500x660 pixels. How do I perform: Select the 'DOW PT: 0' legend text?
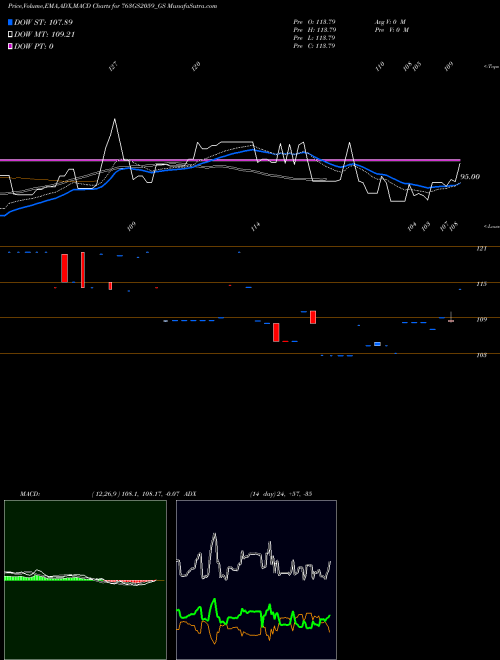point(34,46)
